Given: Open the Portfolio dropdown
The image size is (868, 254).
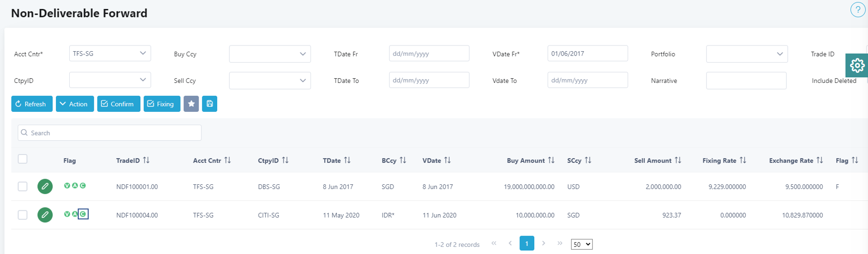Looking at the screenshot, I should 747,54.
